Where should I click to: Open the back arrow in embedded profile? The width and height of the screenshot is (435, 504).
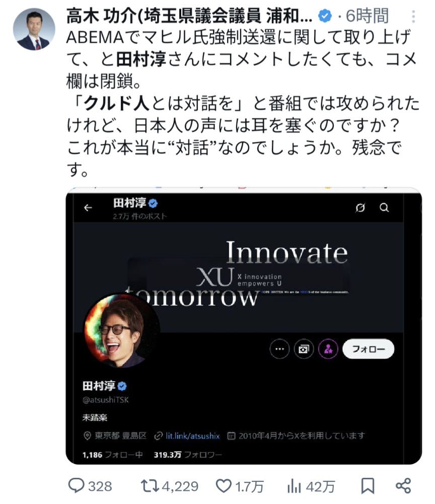(x=88, y=208)
